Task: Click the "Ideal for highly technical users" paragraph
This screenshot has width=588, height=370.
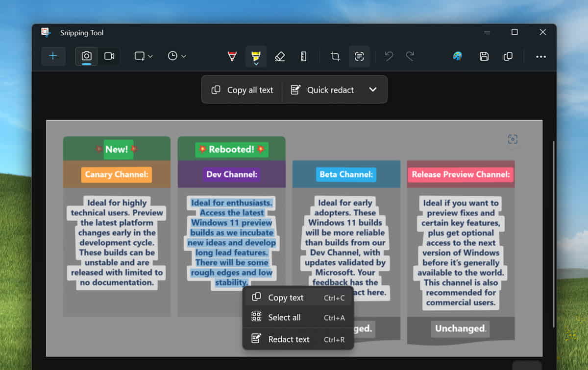Action: (117, 242)
